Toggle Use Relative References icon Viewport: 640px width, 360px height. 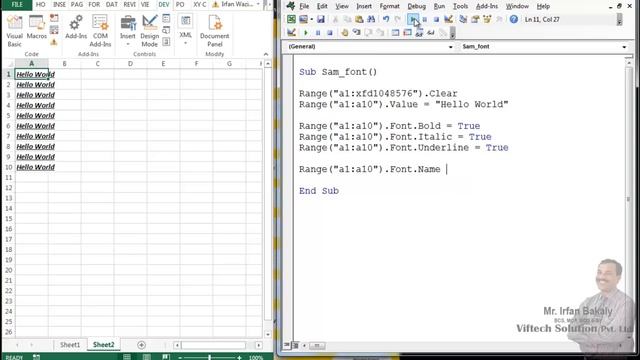click(x=54, y=30)
